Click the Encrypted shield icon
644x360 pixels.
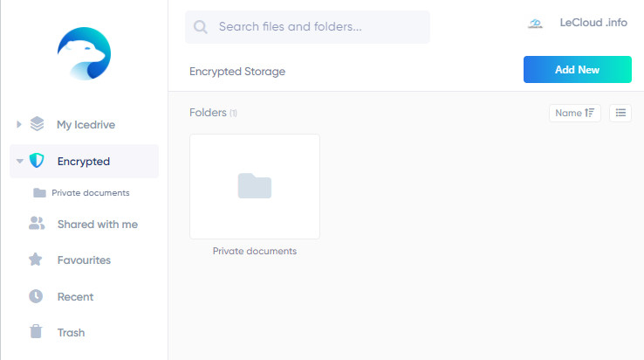(37, 161)
